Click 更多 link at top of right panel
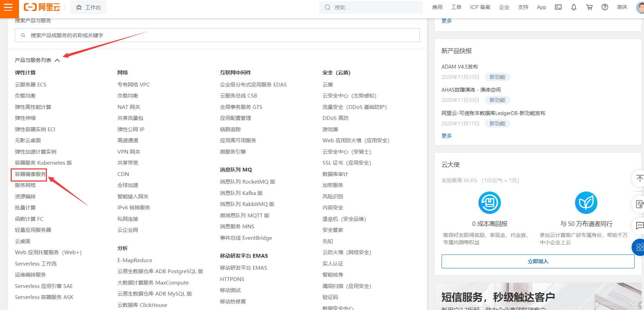This screenshot has width=644, height=310. 447,21
